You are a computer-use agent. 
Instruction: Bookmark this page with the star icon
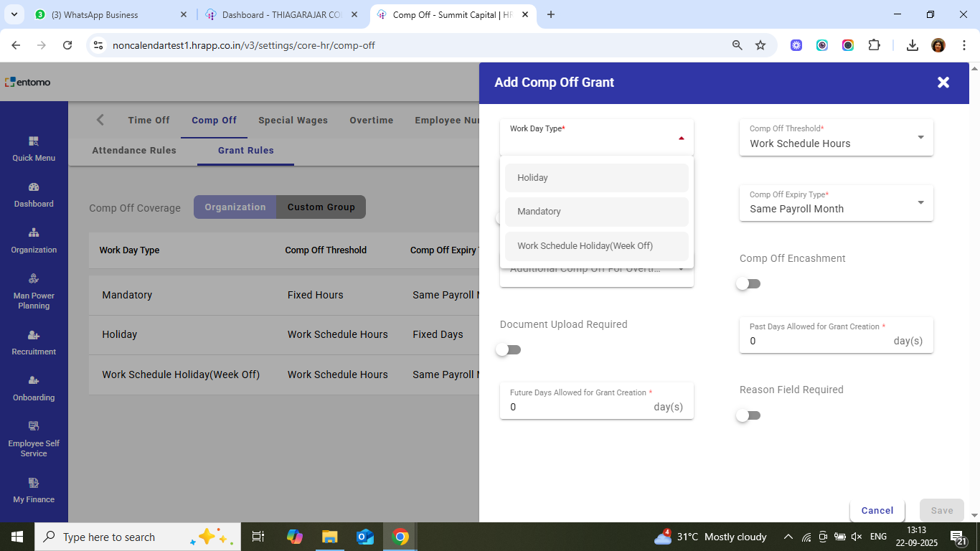(x=760, y=45)
